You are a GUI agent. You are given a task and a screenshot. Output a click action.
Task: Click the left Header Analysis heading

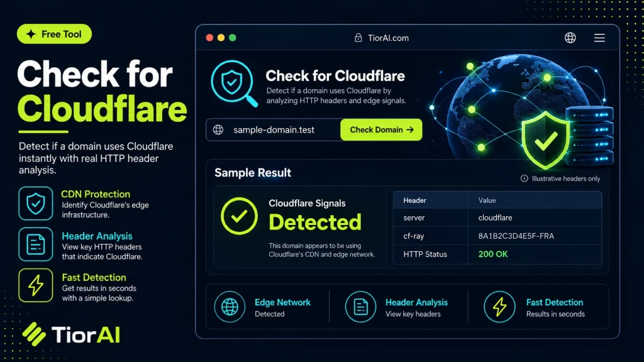point(97,236)
